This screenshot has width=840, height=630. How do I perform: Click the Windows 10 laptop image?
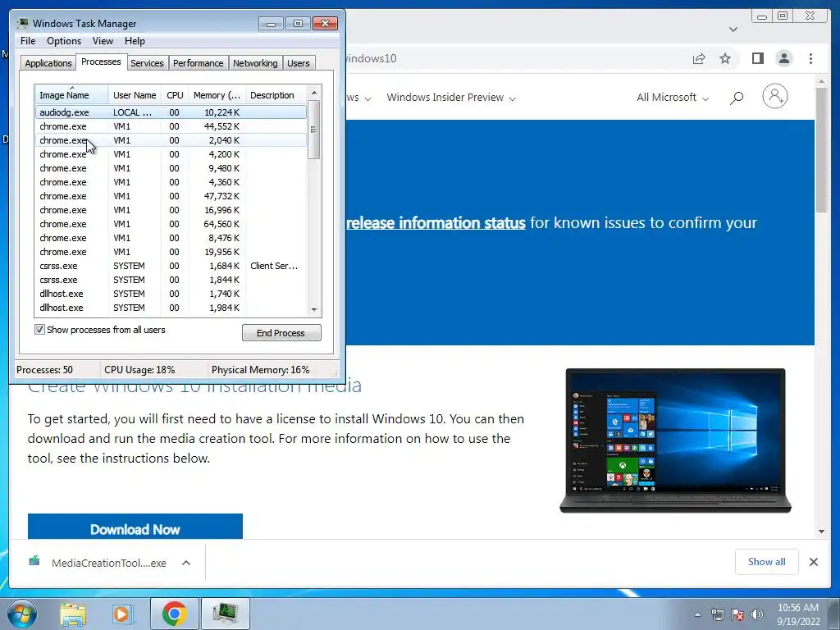[x=675, y=441]
